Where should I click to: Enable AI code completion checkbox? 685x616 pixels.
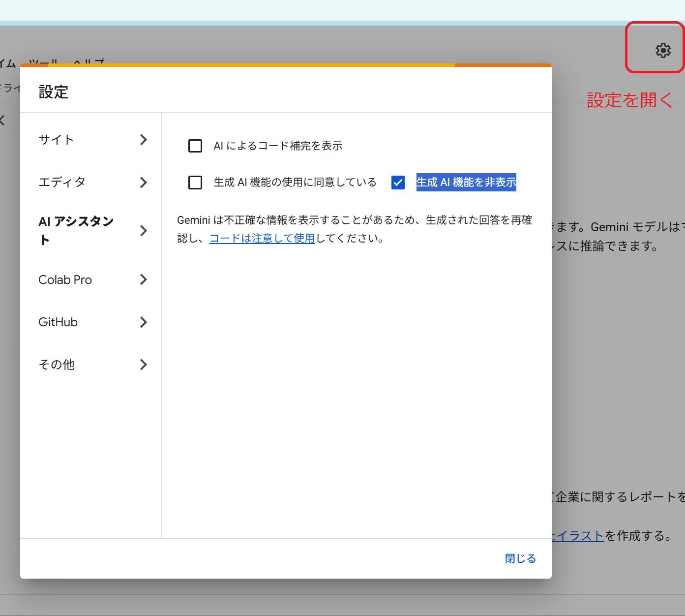(195, 146)
